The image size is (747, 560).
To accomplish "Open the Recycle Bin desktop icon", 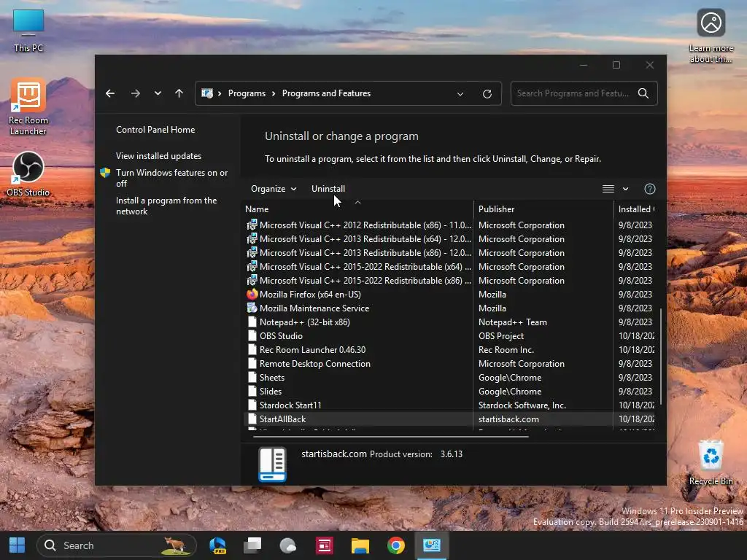I will coord(711,462).
